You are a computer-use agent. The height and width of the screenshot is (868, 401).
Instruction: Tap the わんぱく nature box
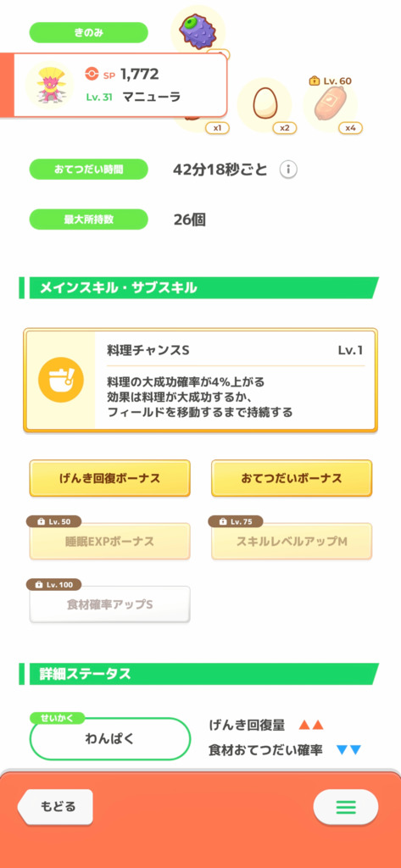coord(109,738)
